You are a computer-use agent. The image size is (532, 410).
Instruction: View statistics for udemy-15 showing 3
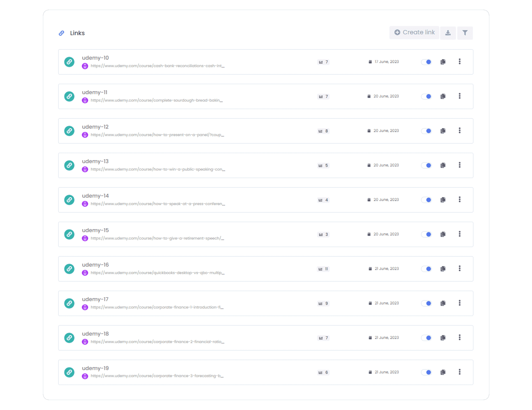pyautogui.click(x=323, y=234)
